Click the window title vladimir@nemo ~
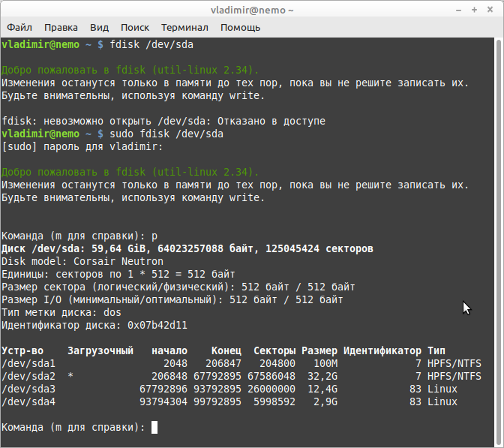 pyautogui.click(x=252, y=11)
